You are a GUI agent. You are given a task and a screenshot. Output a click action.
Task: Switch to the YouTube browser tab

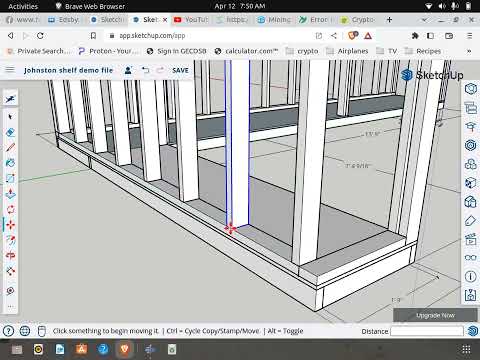pyautogui.click(x=192, y=20)
